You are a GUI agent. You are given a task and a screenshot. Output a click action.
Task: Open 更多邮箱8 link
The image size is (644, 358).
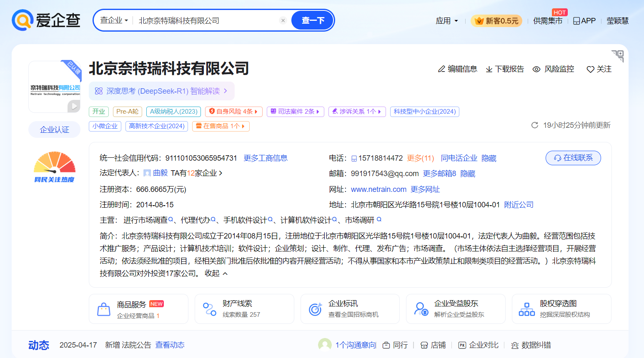[439, 174]
